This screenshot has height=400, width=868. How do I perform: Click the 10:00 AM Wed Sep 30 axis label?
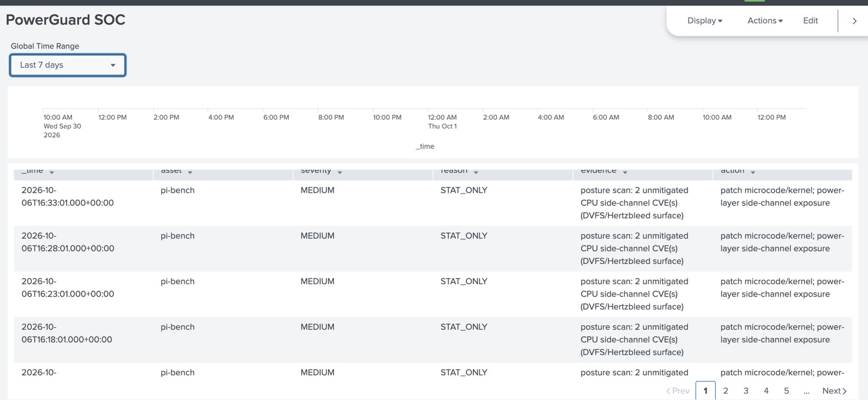point(62,126)
